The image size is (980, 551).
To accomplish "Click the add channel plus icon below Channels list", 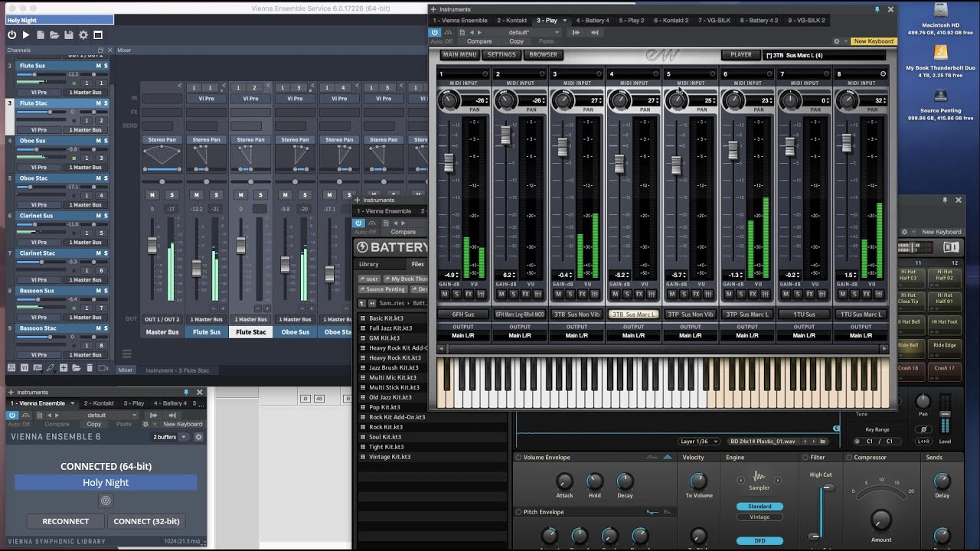I will pyautogui.click(x=64, y=368).
